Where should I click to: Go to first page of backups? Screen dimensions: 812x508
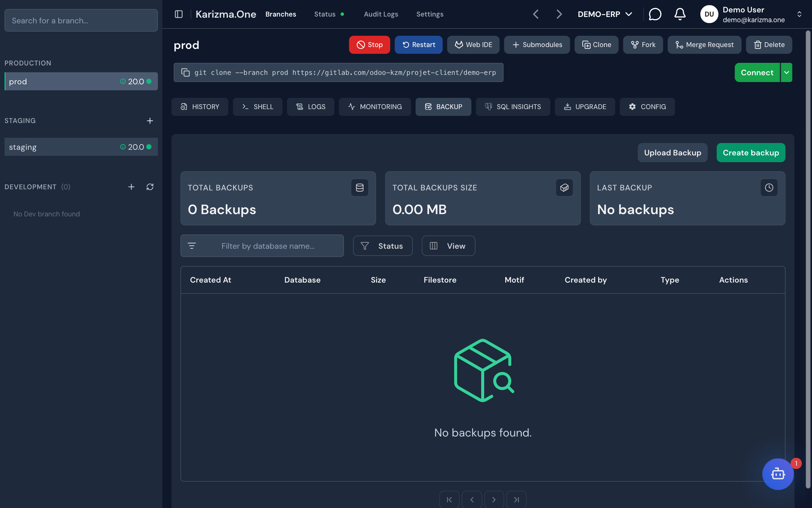pyautogui.click(x=449, y=499)
